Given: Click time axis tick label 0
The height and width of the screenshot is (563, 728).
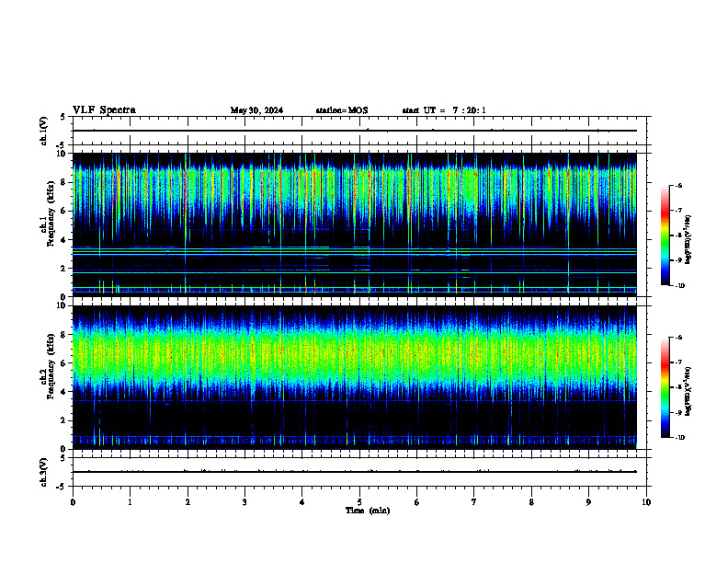Looking at the screenshot, I should tap(73, 502).
